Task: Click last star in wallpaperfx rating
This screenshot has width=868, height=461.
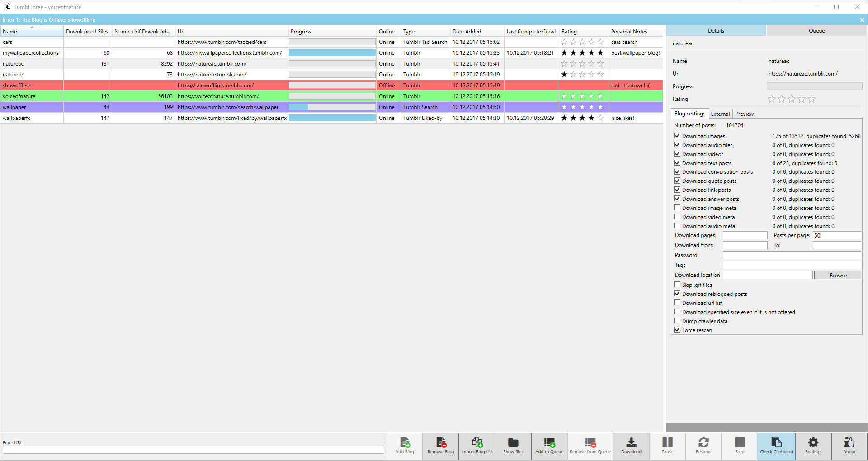Action: pos(600,118)
